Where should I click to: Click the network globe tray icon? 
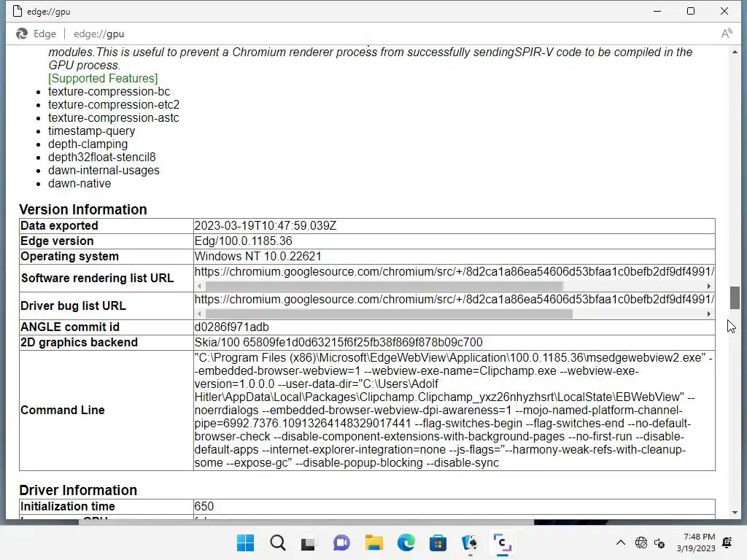tap(641, 542)
